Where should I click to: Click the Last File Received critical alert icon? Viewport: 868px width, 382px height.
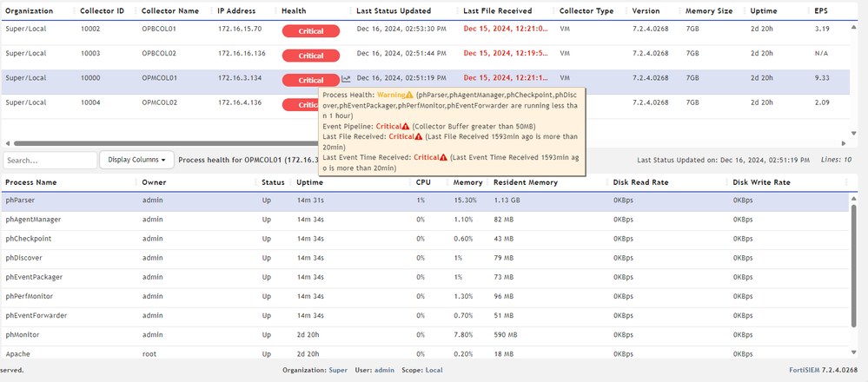point(419,136)
